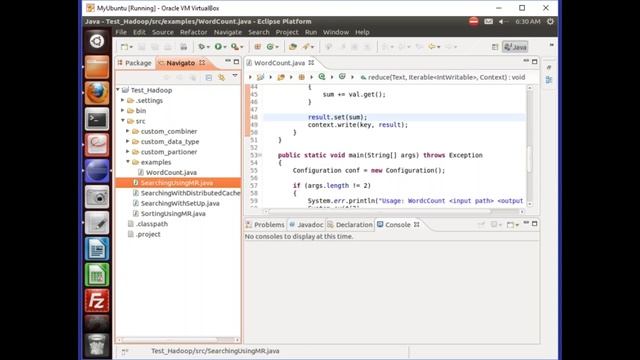This screenshot has width=640, height=360.
Task: Open the File menu
Action: coord(121,32)
